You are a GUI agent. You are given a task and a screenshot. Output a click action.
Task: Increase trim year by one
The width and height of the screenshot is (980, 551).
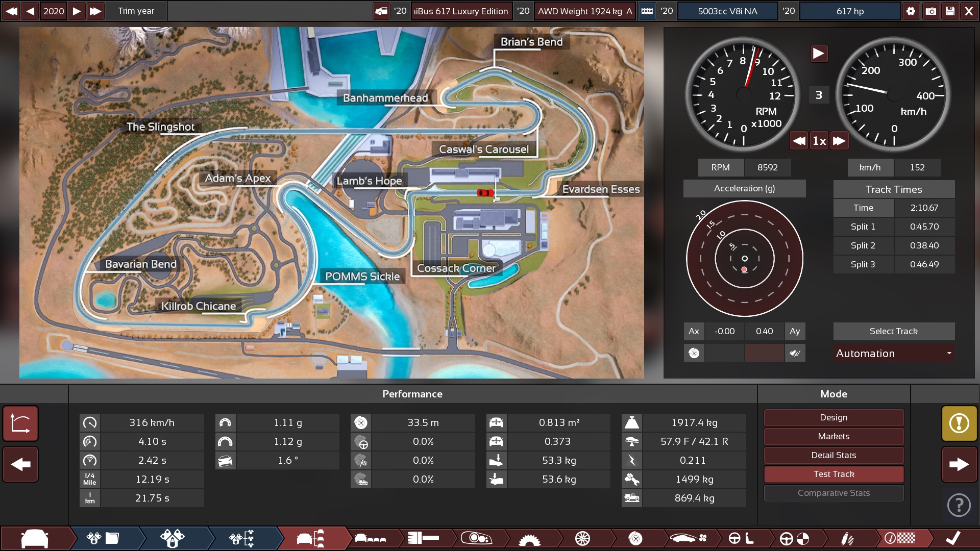[77, 11]
